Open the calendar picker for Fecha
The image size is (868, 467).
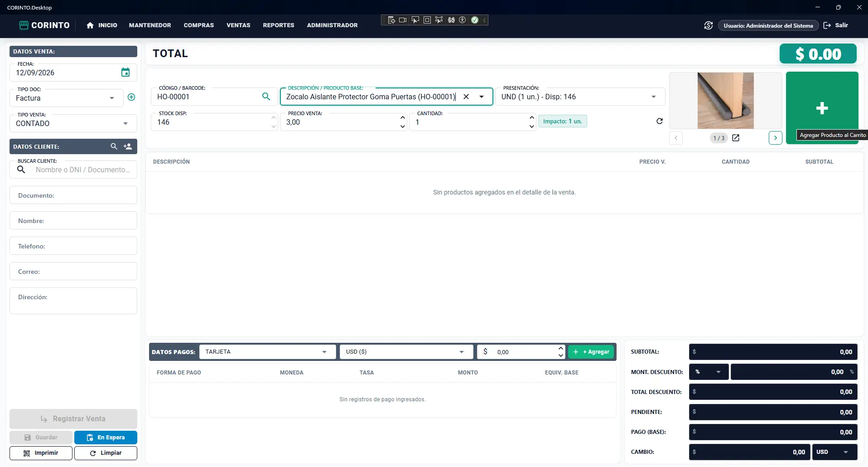click(x=125, y=72)
